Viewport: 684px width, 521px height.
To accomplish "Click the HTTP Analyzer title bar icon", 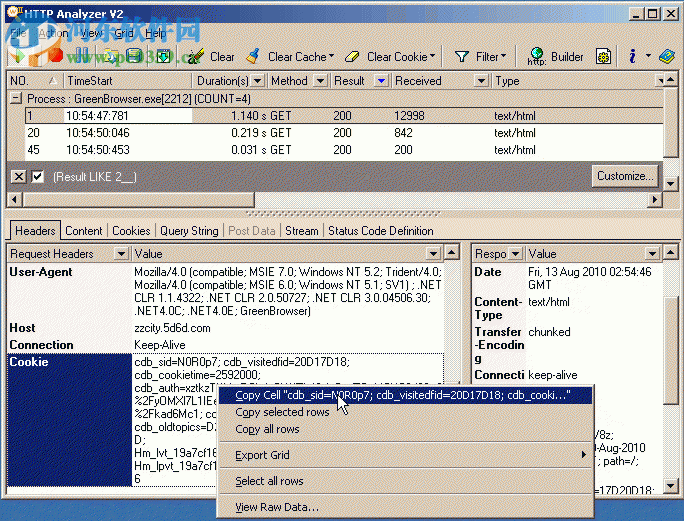I will (14, 12).
